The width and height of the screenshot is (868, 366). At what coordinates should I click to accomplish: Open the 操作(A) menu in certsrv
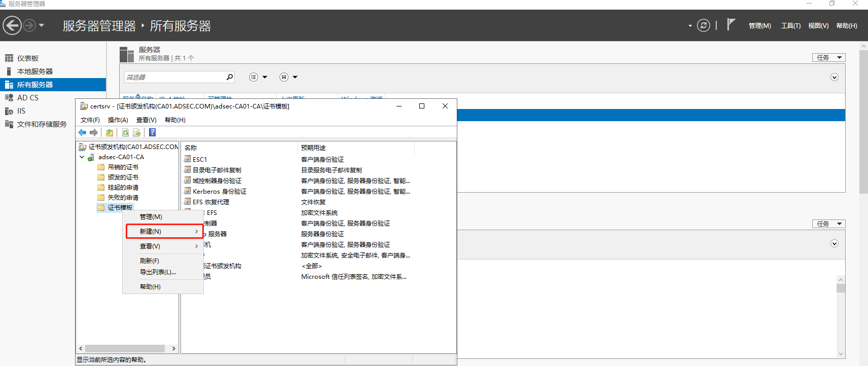click(x=118, y=120)
